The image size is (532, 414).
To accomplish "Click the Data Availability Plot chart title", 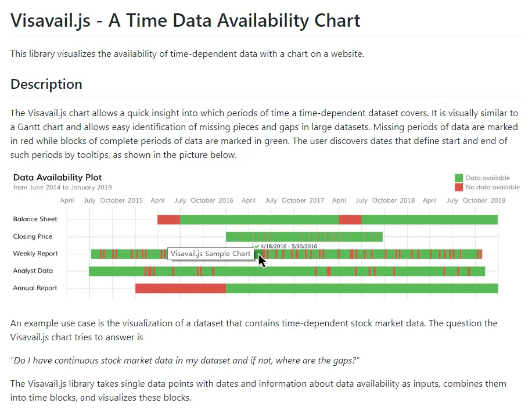I will (x=57, y=177).
